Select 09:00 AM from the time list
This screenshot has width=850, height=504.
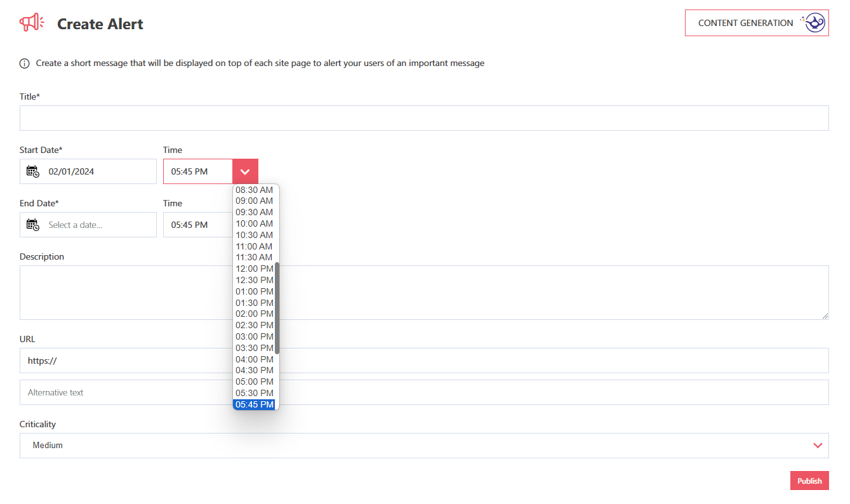[254, 201]
